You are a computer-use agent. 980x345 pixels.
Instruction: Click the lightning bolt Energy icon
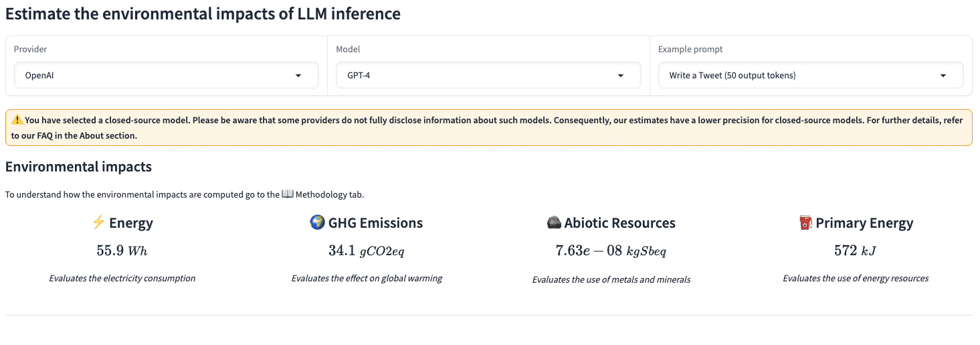pyautogui.click(x=98, y=222)
